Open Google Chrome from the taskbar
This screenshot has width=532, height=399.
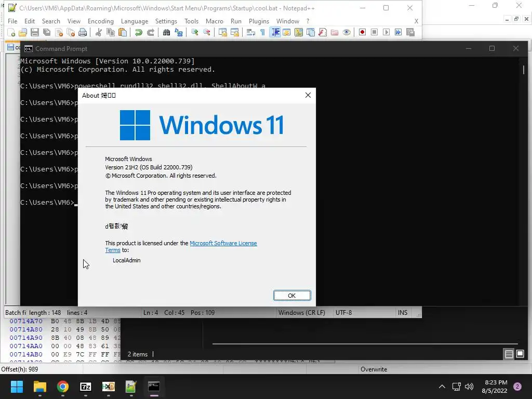click(63, 387)
